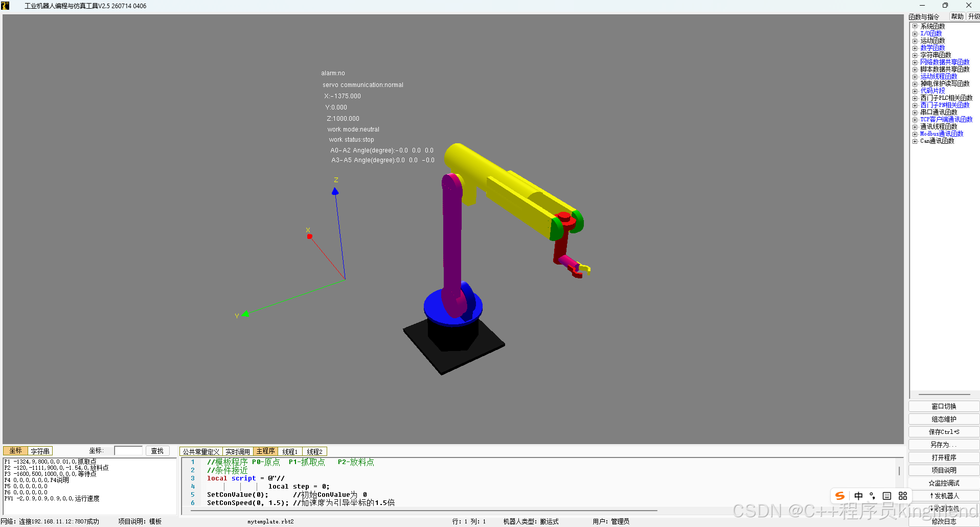Screen dimensions: 980x527
Task: Toggle the 中 Chinese/English input mode icon
Action: tap(858, 496)
